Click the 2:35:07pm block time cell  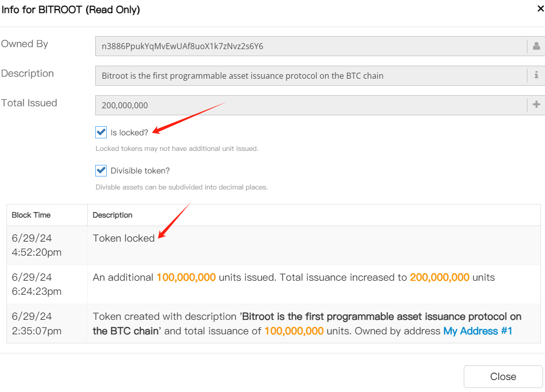click(37, 323)
